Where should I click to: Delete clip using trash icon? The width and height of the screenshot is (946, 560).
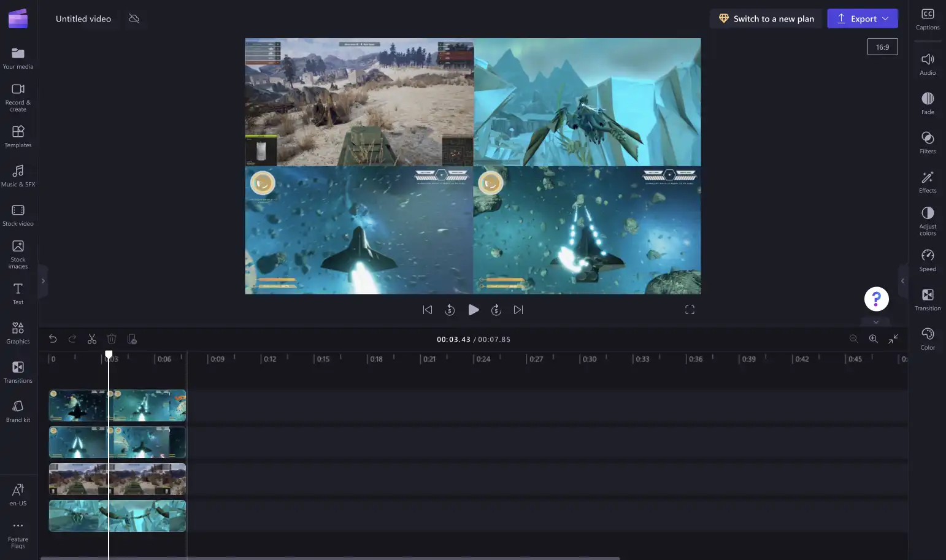(x=112, y=339)
